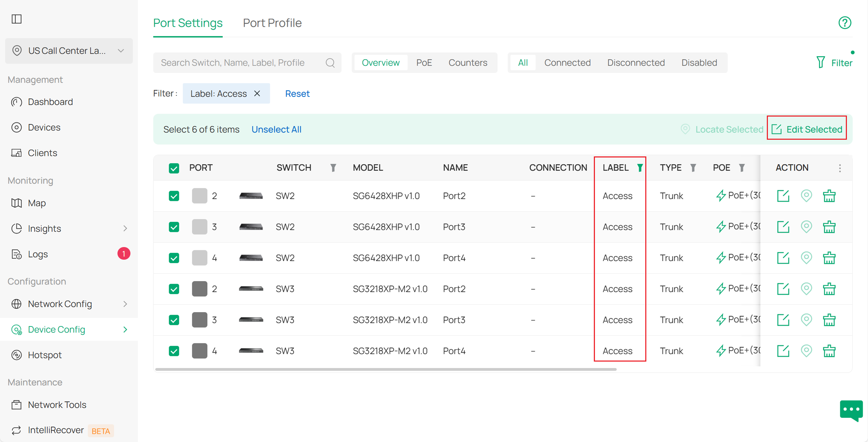Uncheck the select-all checkbox in table header
The height and width of the screenshot is (442, 868).
point(174,168)
